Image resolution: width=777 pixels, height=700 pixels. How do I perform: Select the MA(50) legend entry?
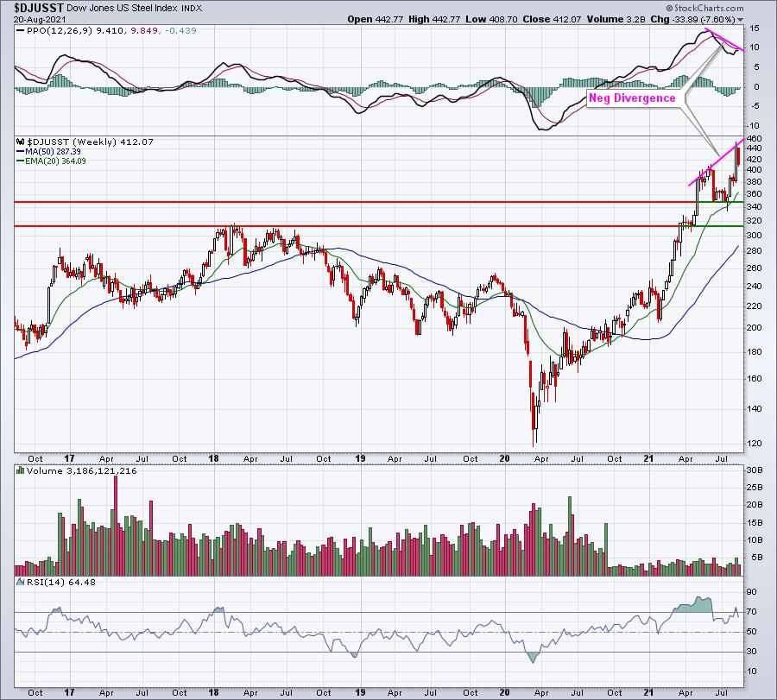54,152
